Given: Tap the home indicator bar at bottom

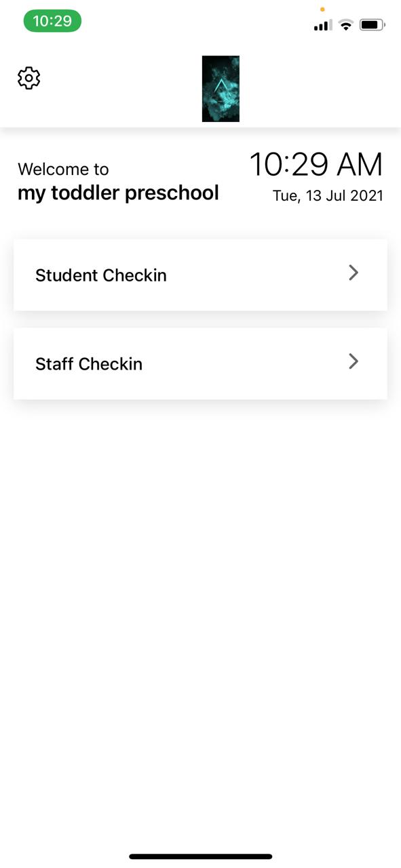Looking at the screenshot, I should click(201, 856).
